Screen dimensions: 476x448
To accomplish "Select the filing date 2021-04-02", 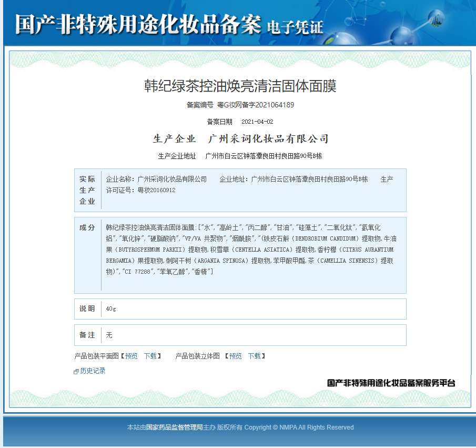I will [257, 122].
